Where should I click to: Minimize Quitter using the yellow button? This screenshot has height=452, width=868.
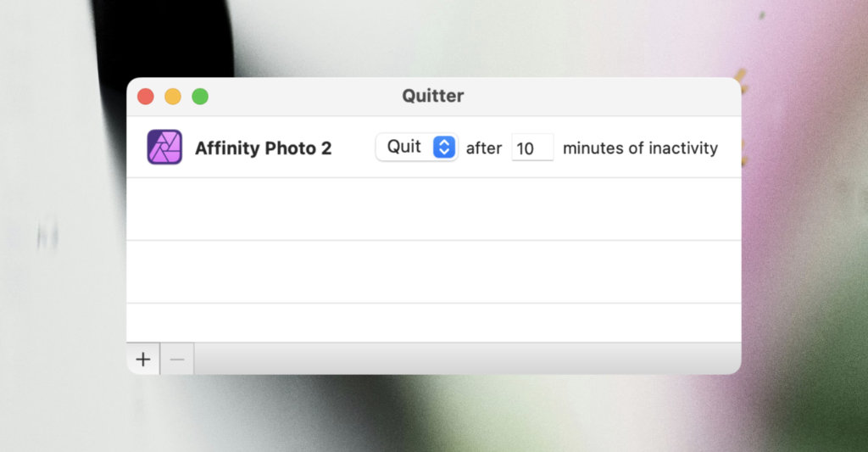coord(173,97)
